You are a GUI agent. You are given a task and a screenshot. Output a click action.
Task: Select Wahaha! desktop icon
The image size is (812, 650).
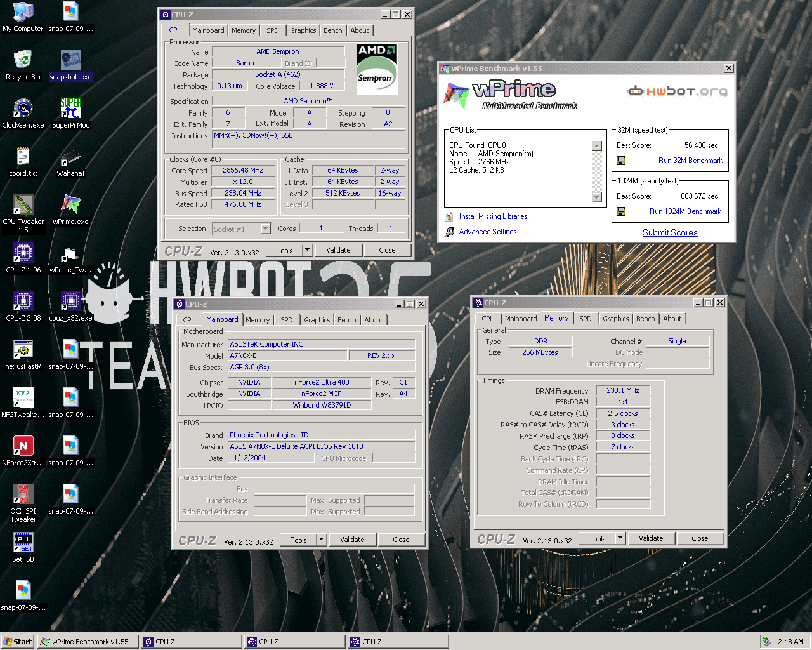[70, 161]
